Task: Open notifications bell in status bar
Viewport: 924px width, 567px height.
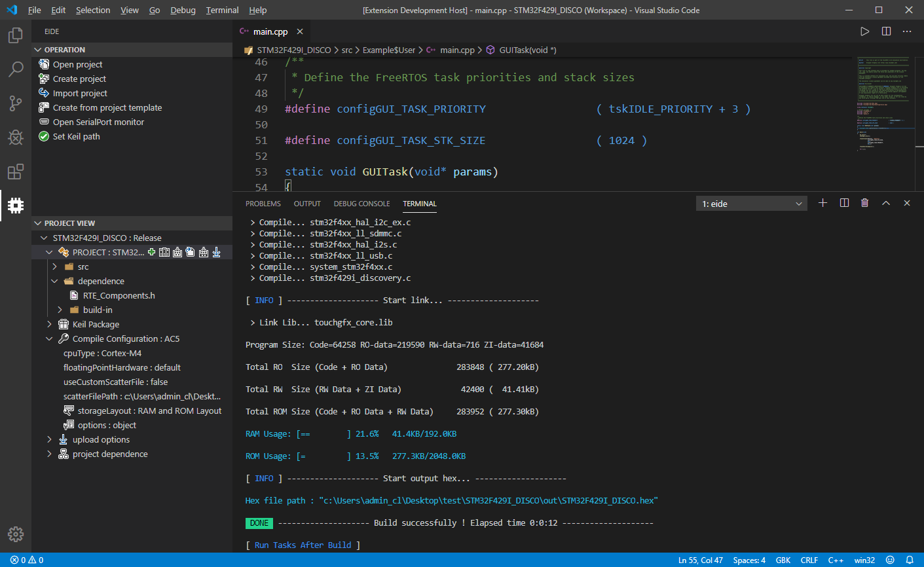Action: [910, 560]
